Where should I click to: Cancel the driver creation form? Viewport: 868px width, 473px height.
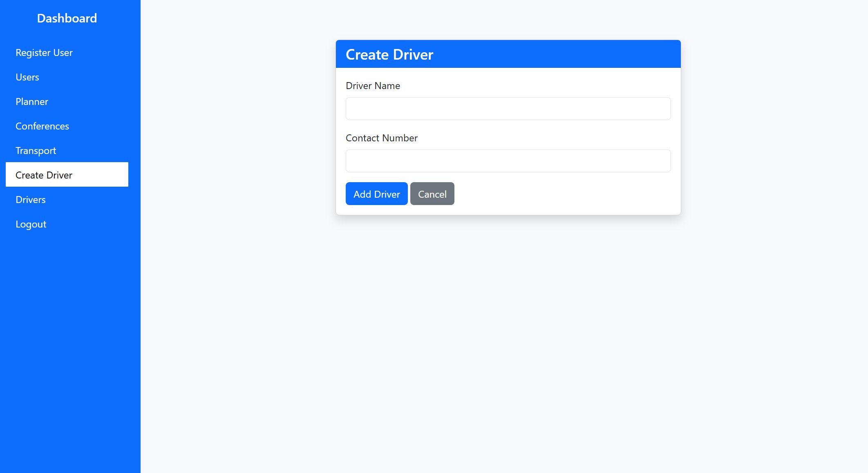point(432,194)
